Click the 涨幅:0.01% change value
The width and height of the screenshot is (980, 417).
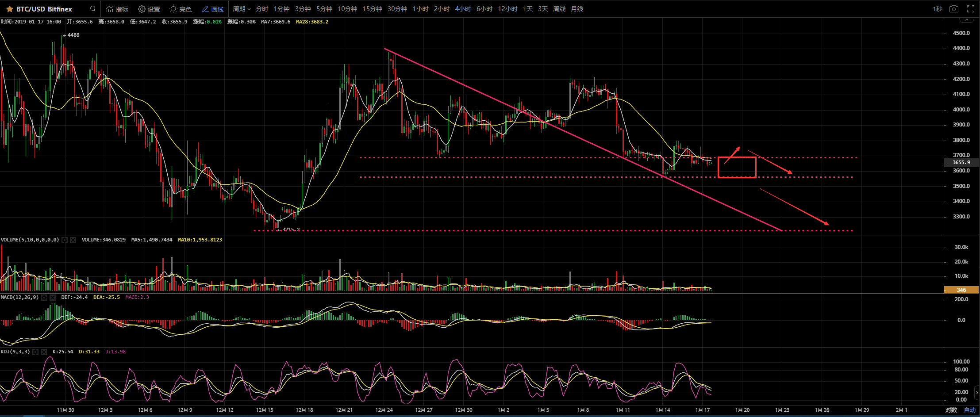click(x=208, y=22)
